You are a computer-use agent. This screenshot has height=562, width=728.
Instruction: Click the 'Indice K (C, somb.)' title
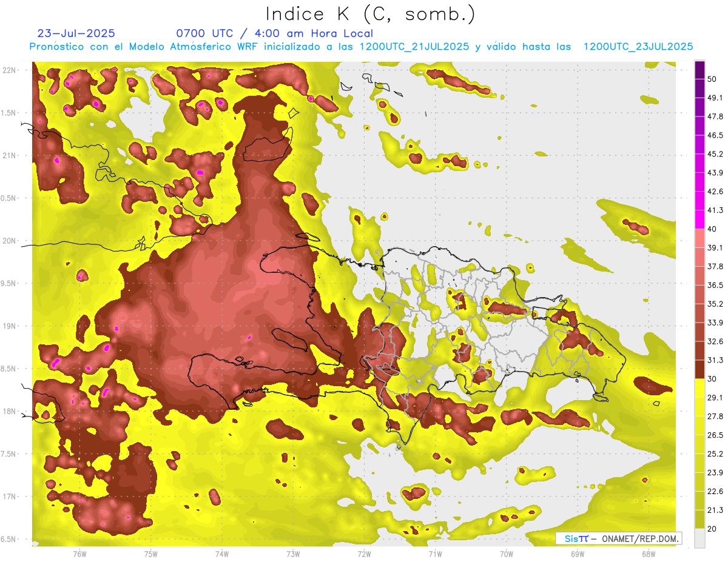coord(371,14)
